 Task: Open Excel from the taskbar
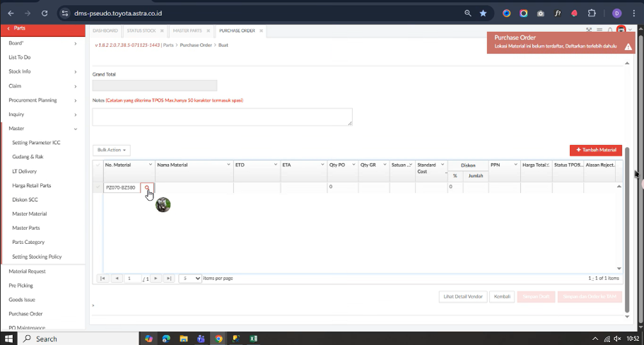pyautogui.click(x=253, y=339)
